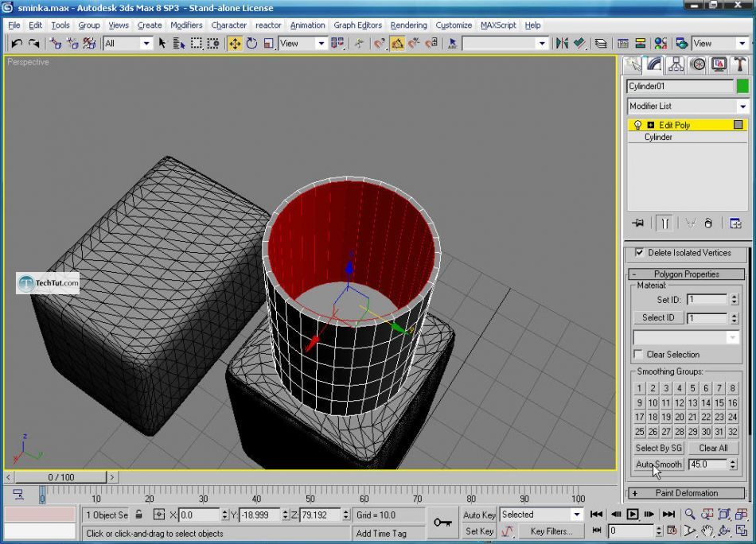Screen dimensions: 756x544
Task: Open the Select by Name tool
Action: point(179,44)
